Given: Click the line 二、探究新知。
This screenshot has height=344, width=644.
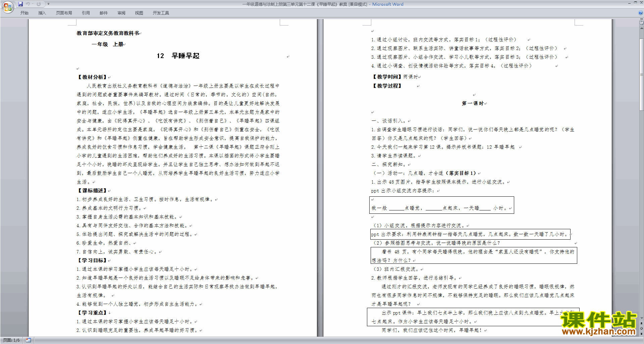Looking at the screenshot, I should (389, 164).
